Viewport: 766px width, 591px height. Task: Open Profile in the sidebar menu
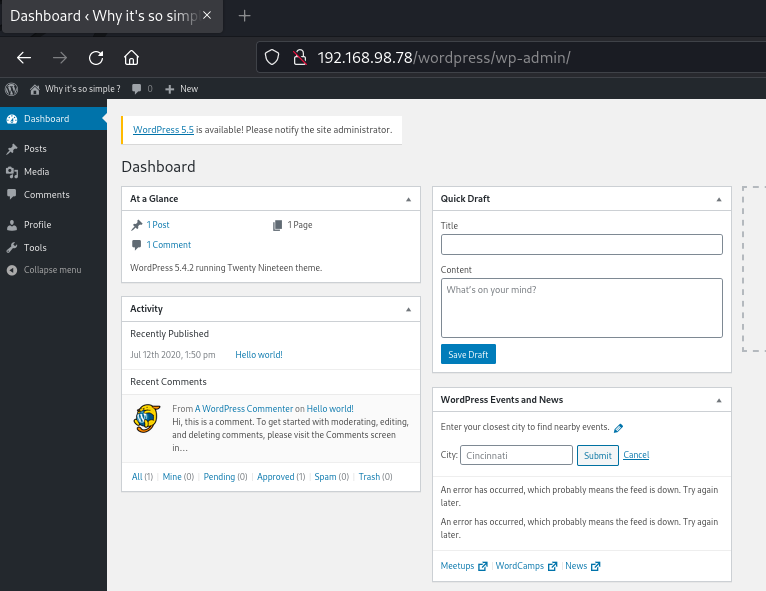click(53, 225)
